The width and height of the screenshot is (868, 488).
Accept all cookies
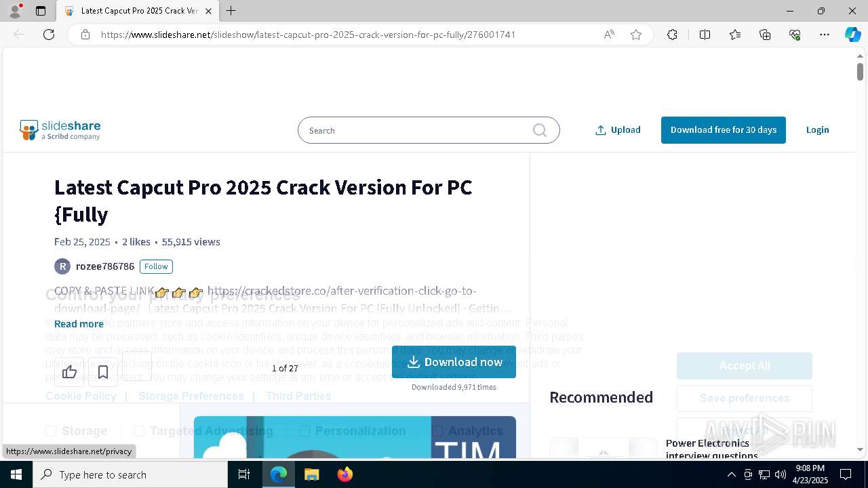[744, 366]
